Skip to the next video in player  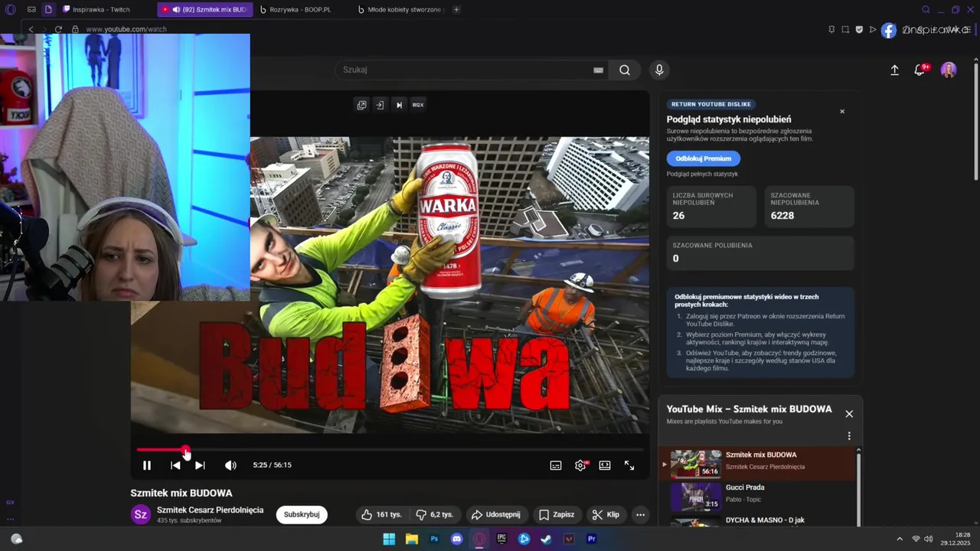pos(200,465)
